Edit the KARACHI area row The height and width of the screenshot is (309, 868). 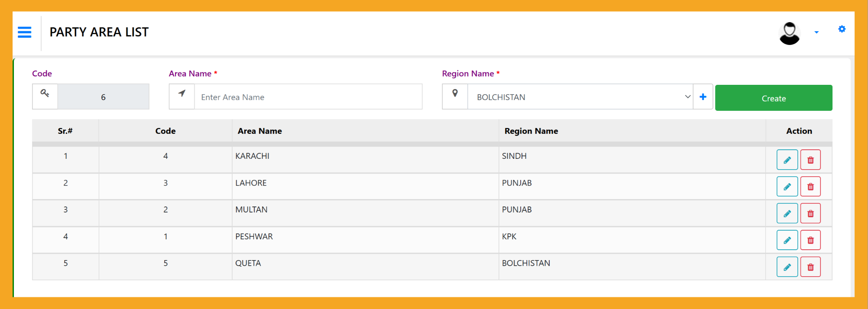[787, 160]
